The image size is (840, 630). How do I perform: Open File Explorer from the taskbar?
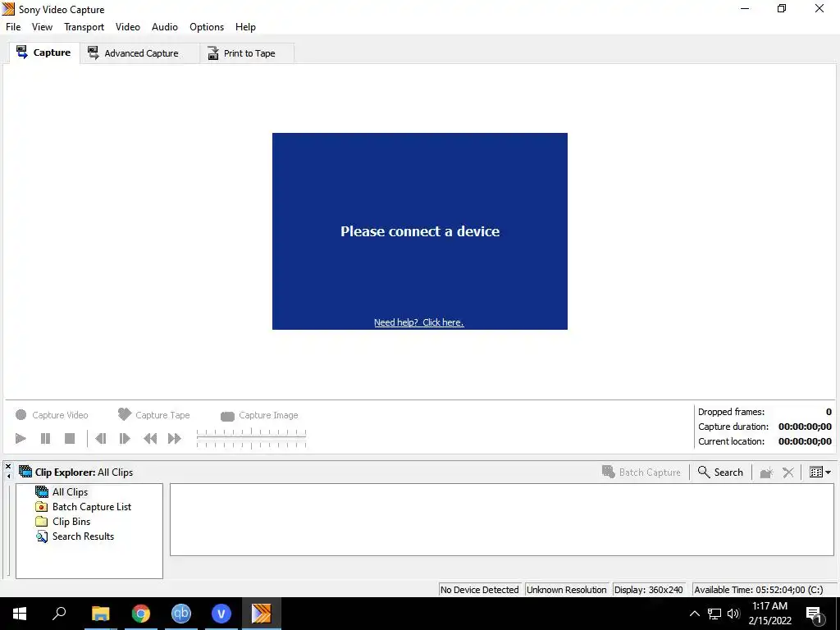(100, 614)
